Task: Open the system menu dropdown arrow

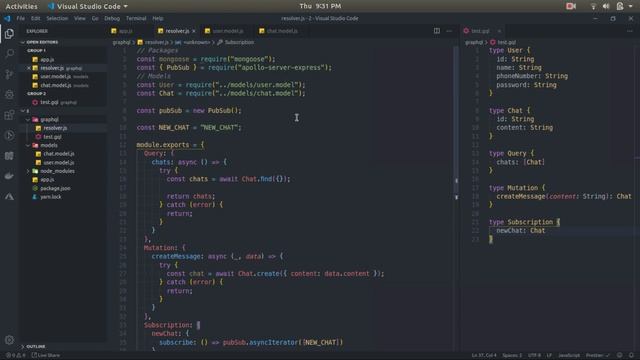Action: [x=631, y=6]
